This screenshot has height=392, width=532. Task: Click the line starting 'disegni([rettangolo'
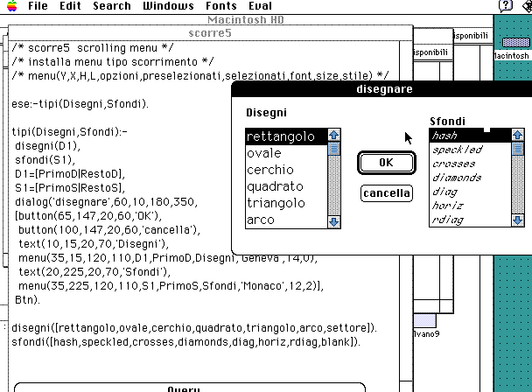(x=194, y=328)
